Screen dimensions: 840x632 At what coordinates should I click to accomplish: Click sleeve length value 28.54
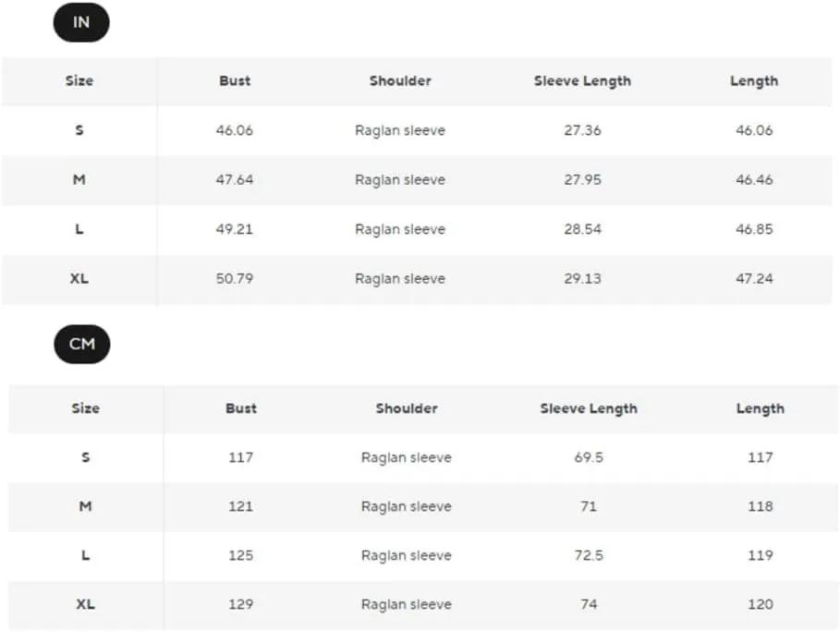(x=582, y=229)
